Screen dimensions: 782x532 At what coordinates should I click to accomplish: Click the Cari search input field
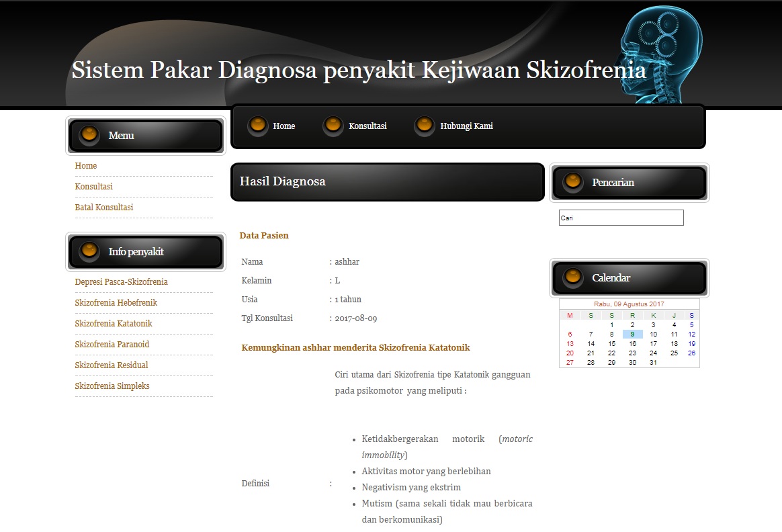pos(620,217)
